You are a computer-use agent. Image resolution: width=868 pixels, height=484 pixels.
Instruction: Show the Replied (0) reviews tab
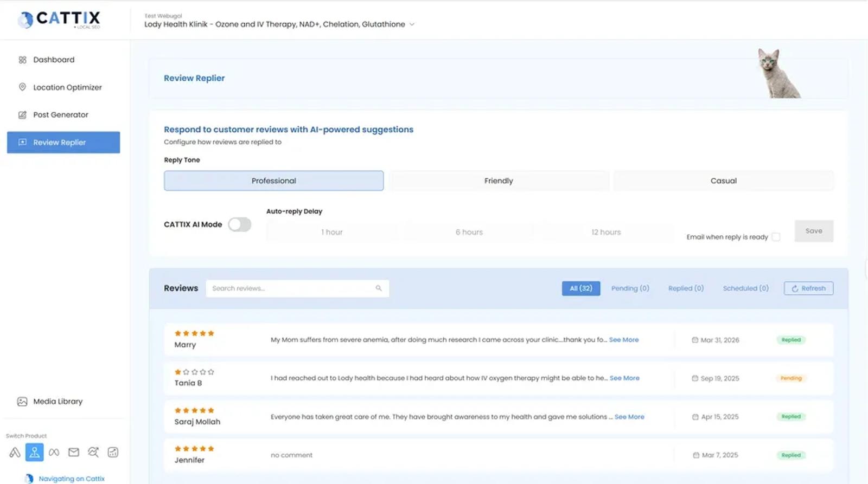tap(686, 288)
